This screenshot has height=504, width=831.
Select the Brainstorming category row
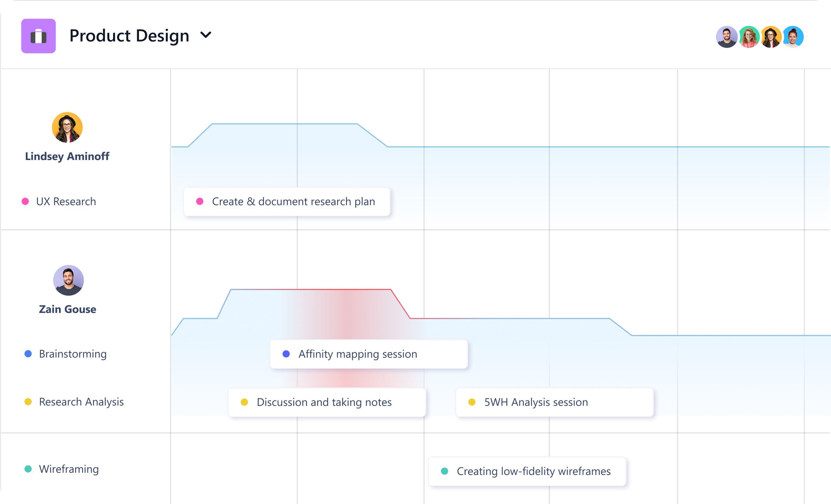pyautogui.click(x=73, y=354)
